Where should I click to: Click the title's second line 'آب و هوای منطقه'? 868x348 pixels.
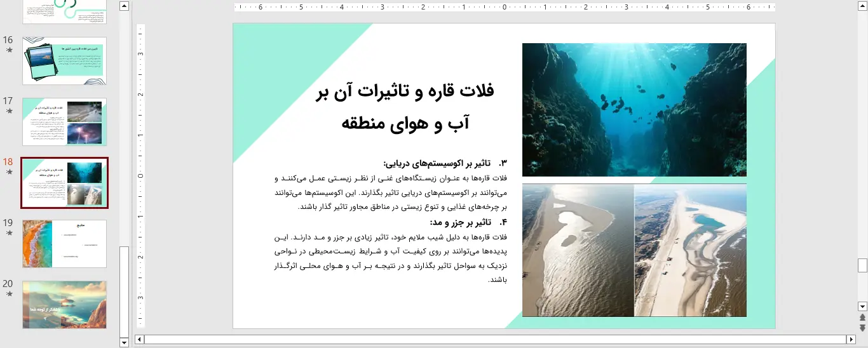(x=405, y=123)
